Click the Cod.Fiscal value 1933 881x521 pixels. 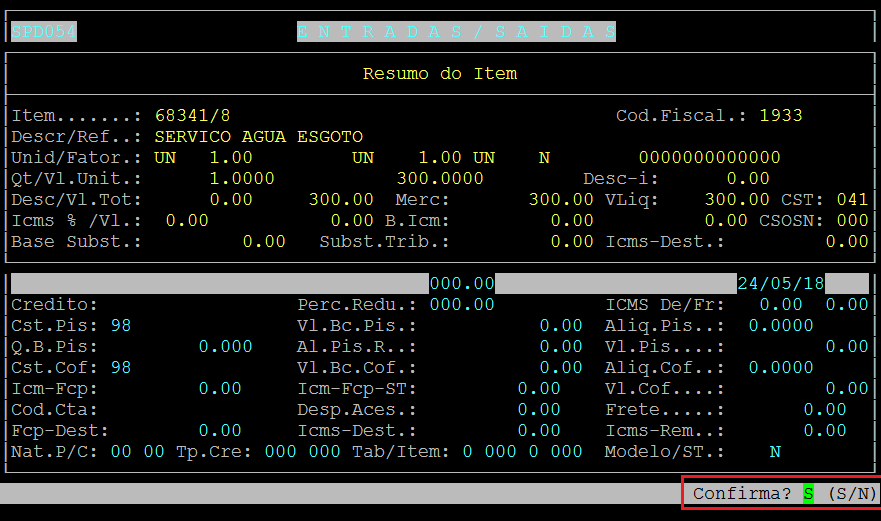pyautogui.click(x=780, y=115)
